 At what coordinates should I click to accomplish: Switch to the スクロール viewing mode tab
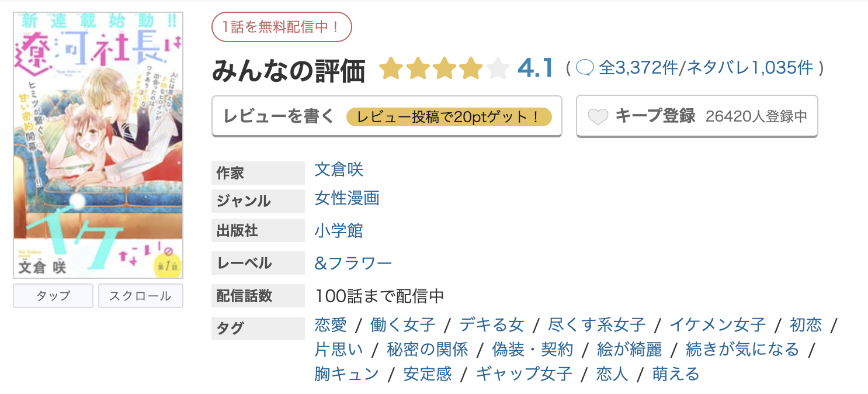pyautogui.click(x=141, y=296)
